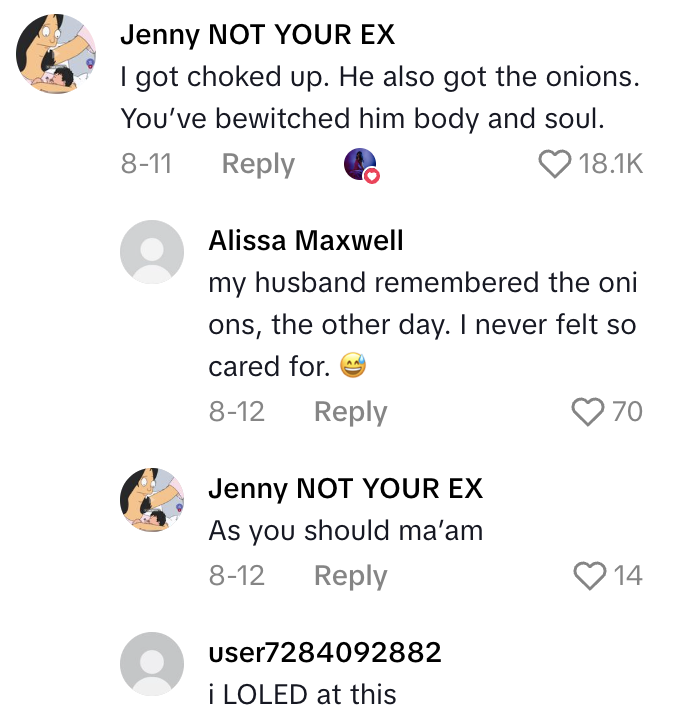
Task: Like the "As you should ma'am" reply
Action: point(590,575)
